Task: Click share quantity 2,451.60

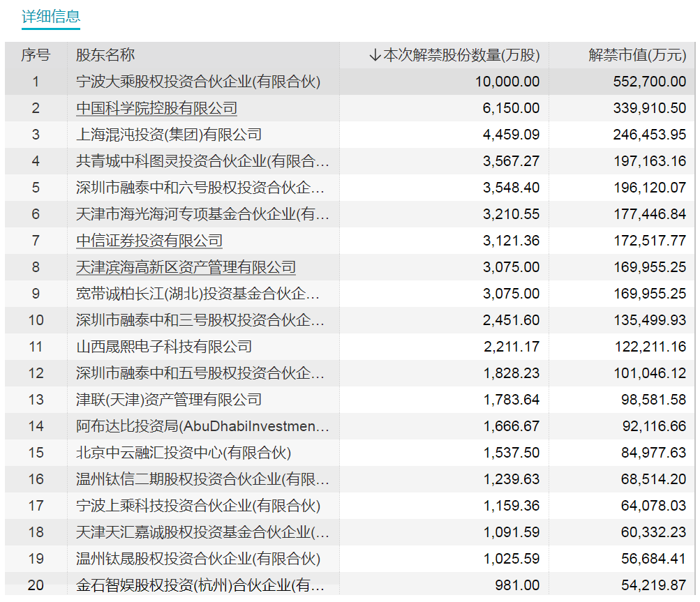Action: point(511,320)
